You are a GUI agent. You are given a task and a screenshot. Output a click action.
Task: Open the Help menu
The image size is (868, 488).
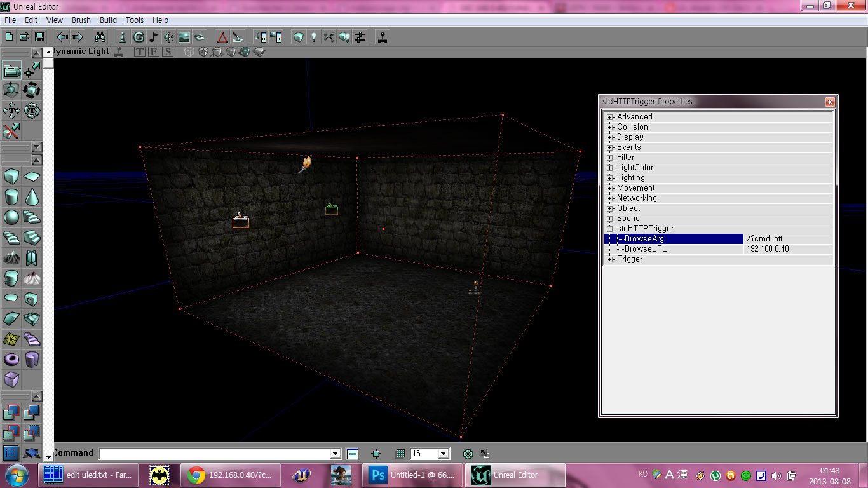point(160,20)
